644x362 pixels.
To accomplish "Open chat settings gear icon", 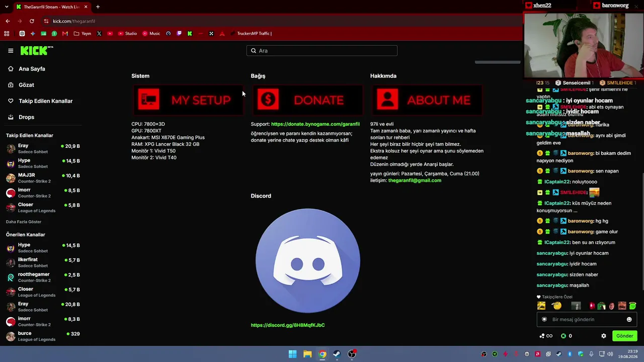I will (604, 336).
